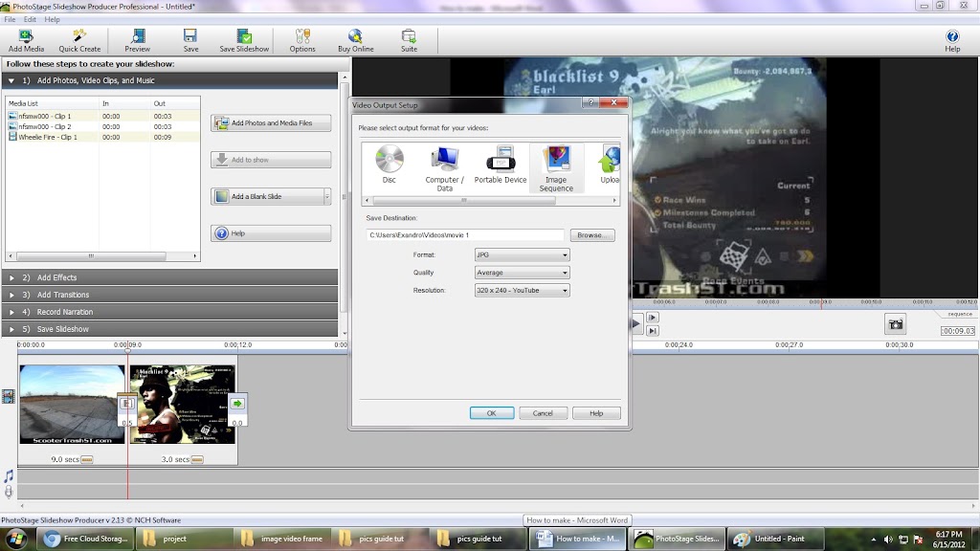
Task: Click the snapshot camera icon
Action: 895,324
